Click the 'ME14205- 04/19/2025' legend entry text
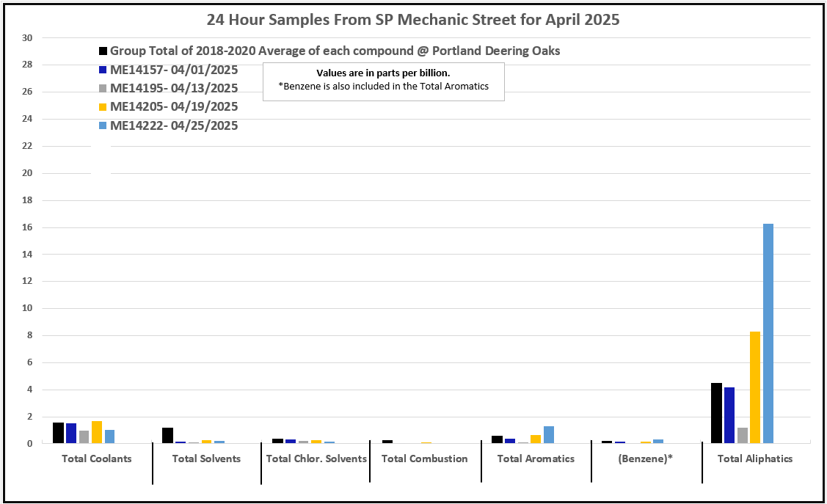 pos(174,107)
